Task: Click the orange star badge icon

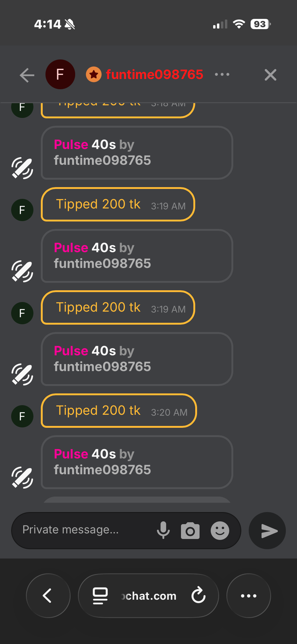Action: tap(93, 74)
